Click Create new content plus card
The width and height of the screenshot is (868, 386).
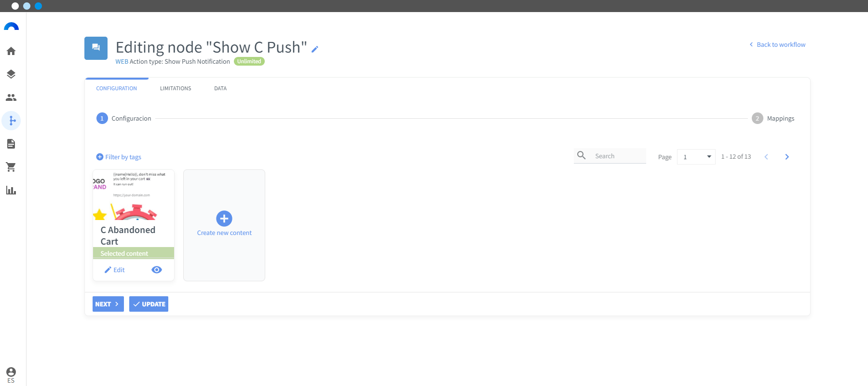point(224,225)
